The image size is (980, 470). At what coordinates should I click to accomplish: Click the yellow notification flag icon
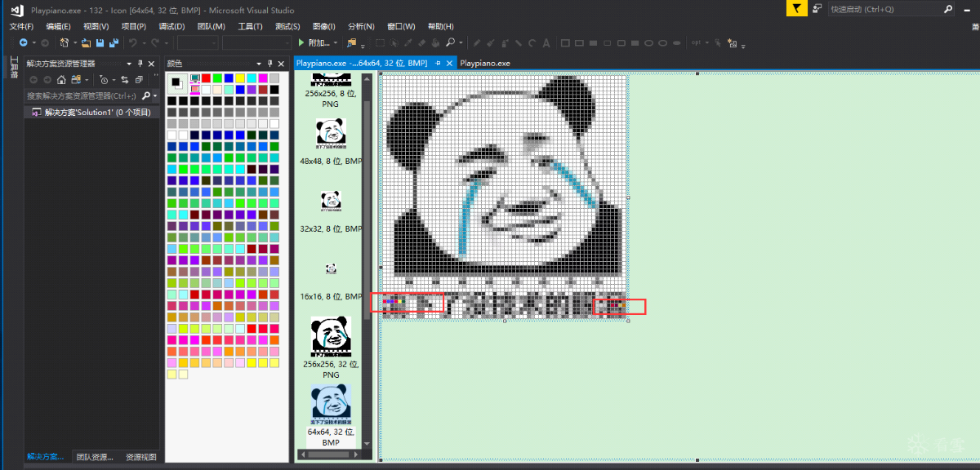[797, 9]
